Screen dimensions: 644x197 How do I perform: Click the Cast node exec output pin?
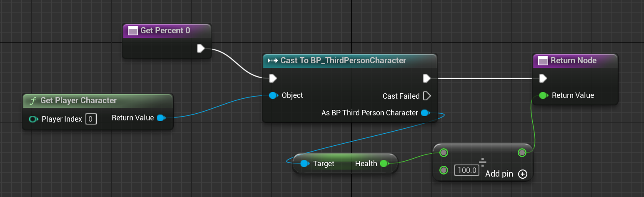click(426, 78)
